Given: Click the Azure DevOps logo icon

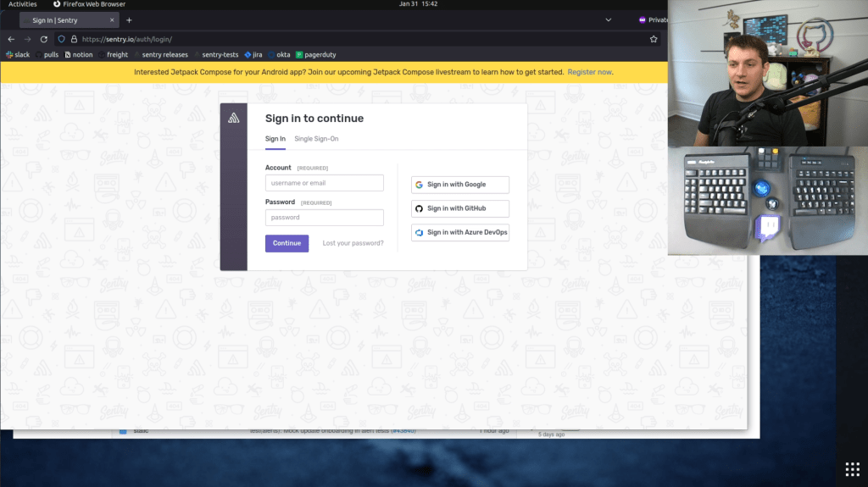Looking at the screenshot, I should [419, 232].
